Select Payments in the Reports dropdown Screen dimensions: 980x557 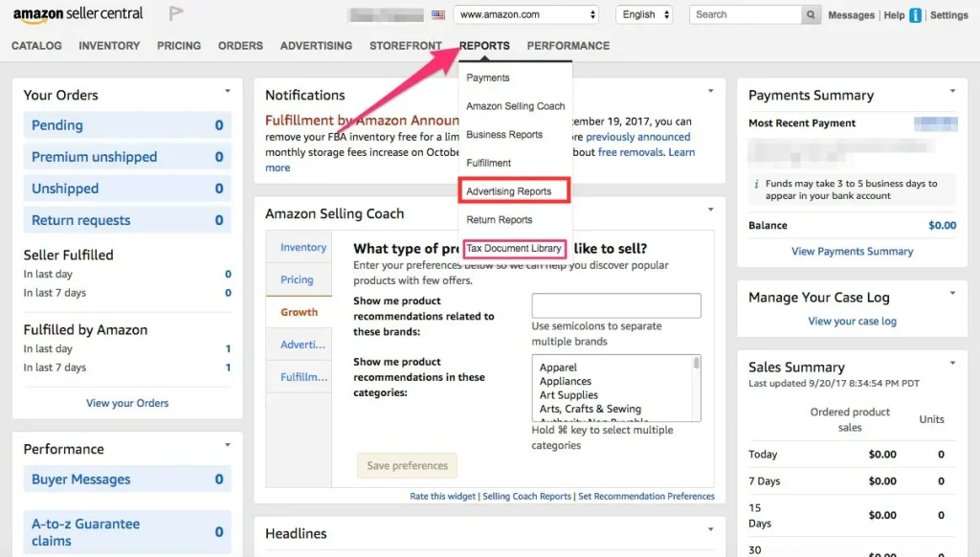(x=488, y=78)
